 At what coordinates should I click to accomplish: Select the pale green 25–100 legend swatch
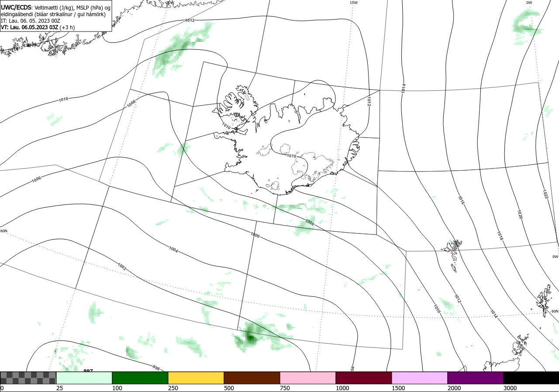coord(84,378)
